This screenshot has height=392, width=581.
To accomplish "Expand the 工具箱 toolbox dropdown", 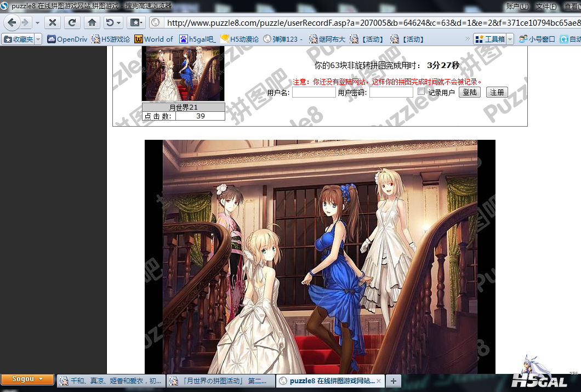I will coord(510,39).
